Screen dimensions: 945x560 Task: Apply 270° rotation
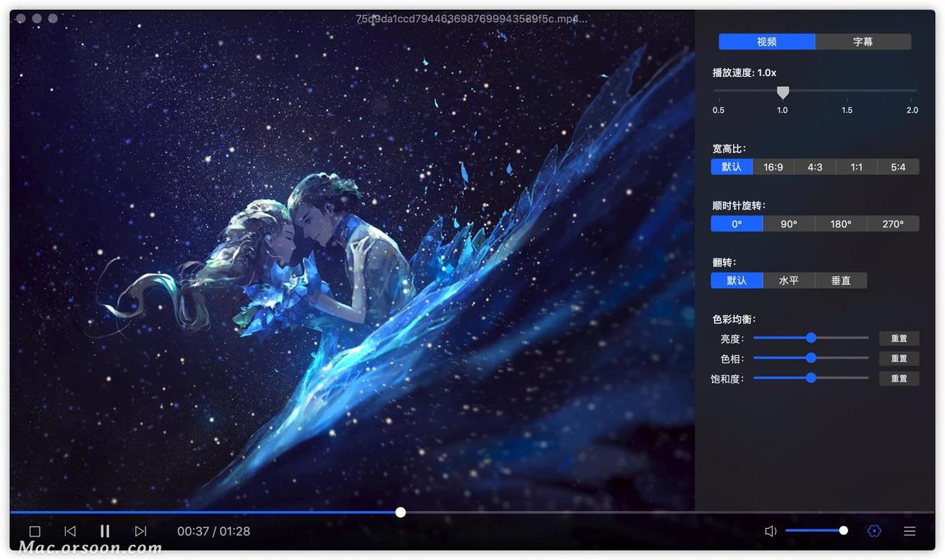892,223
